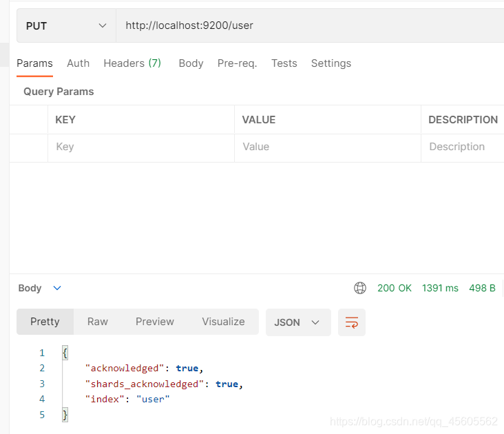Open the Pre-req. tab
This screenshot has width=504, height=434.
pyautogui.click(x=238, y=63)
